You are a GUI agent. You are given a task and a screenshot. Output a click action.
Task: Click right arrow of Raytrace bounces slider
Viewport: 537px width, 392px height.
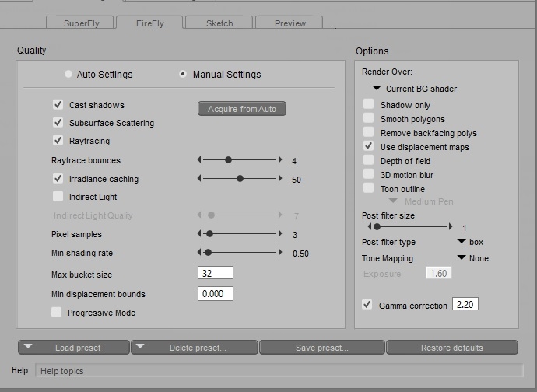pos(279,160)
